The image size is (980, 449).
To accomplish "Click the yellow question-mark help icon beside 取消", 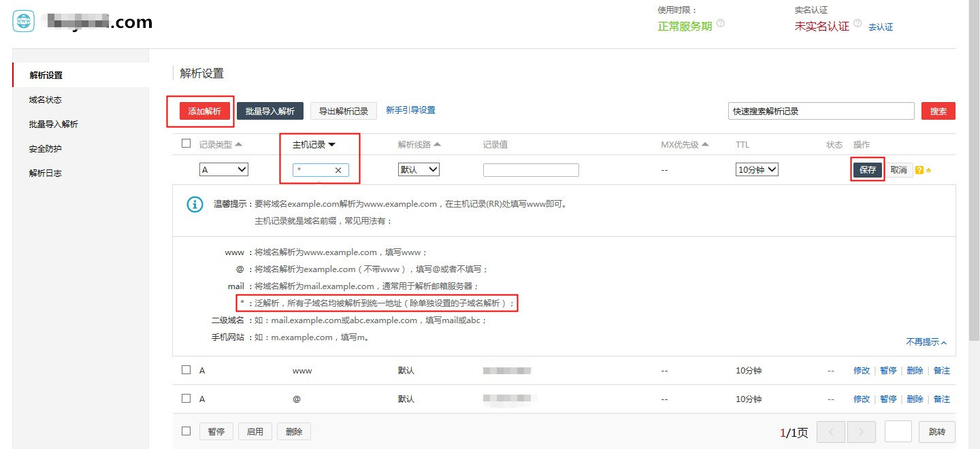I will pyautogui.click(x=919, y=169).
